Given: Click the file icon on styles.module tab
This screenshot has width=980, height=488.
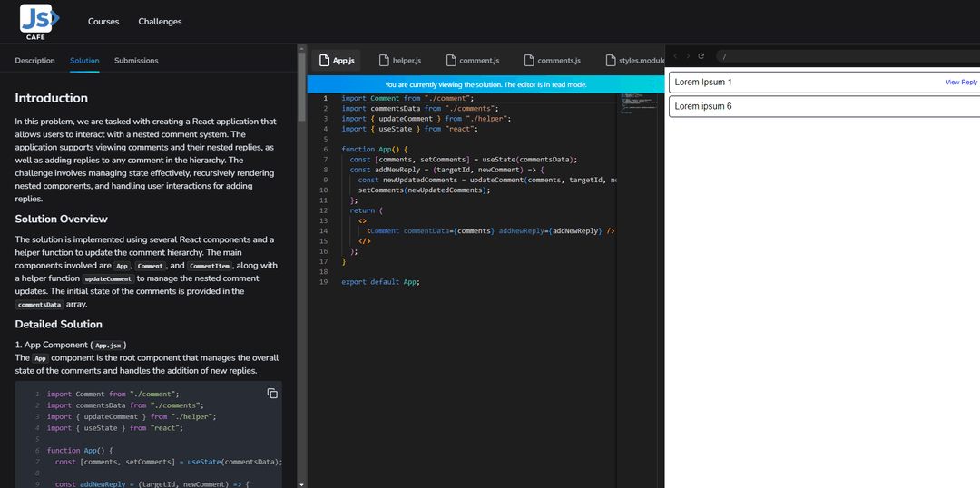Looking at the screenshot, I should point(611,61).
